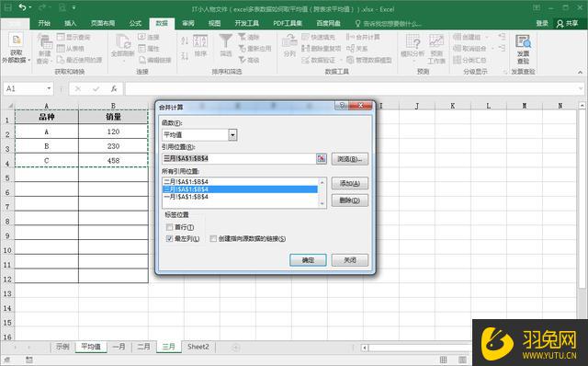588x366 pixels.
Task: Click the new sheet plus button
Action: point(235,348)
